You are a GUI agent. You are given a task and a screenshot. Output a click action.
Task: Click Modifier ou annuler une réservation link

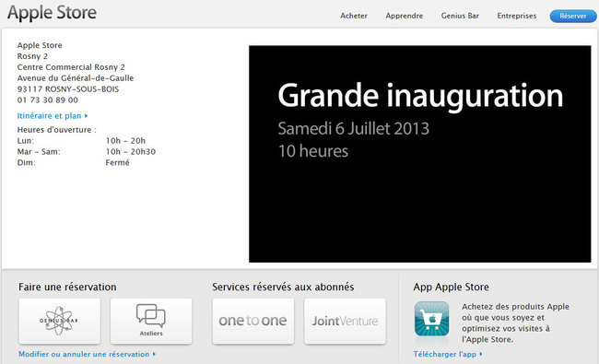88,354
